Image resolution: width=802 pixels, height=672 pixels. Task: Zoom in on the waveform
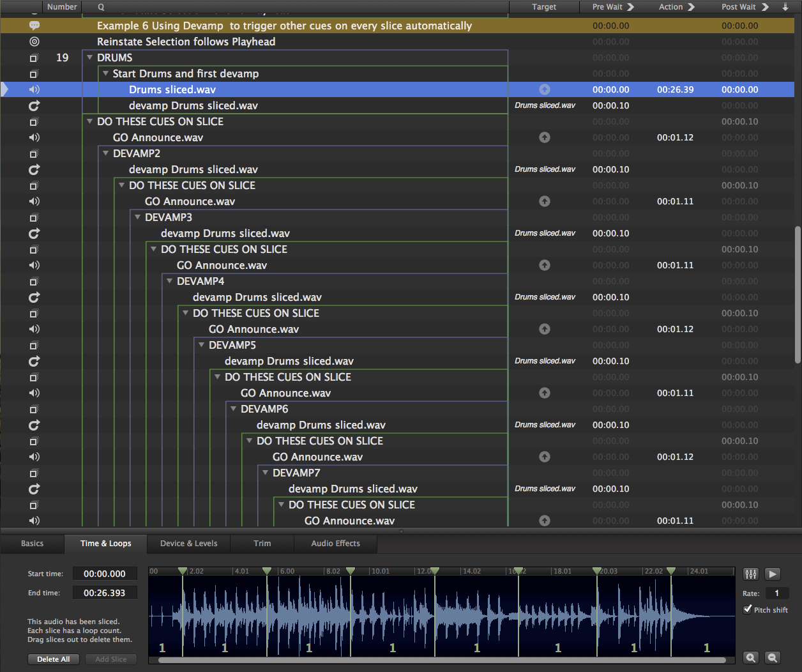[x=751, y=657]
